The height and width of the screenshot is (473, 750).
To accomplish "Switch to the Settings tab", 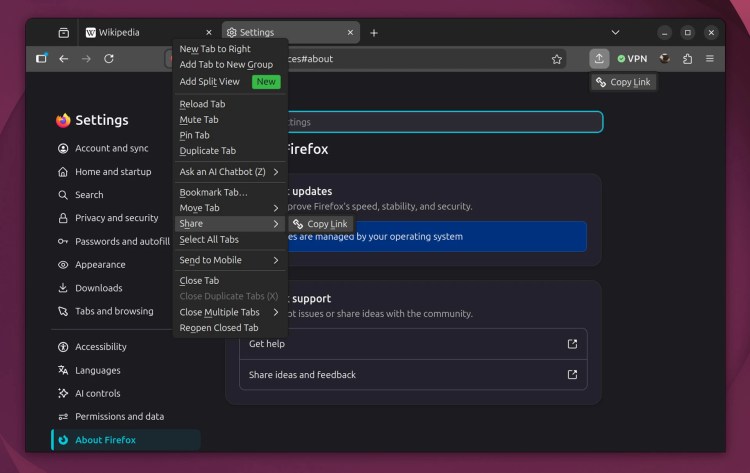I will click(291, 33).
